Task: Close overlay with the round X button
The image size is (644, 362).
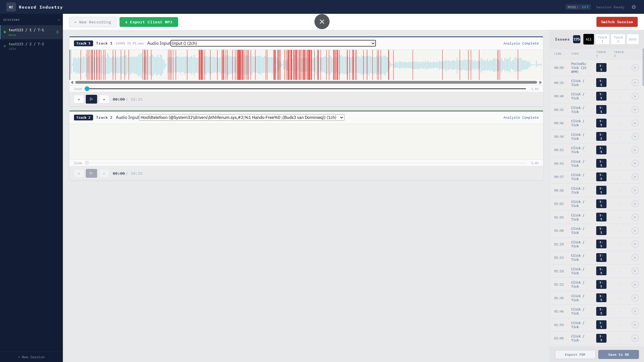Action: (322, 22)
